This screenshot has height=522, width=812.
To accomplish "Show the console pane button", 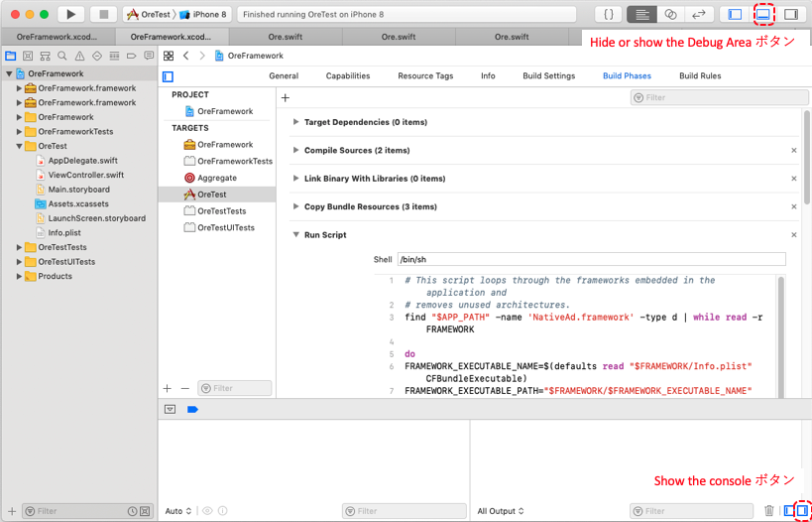I will coord(803,511).
